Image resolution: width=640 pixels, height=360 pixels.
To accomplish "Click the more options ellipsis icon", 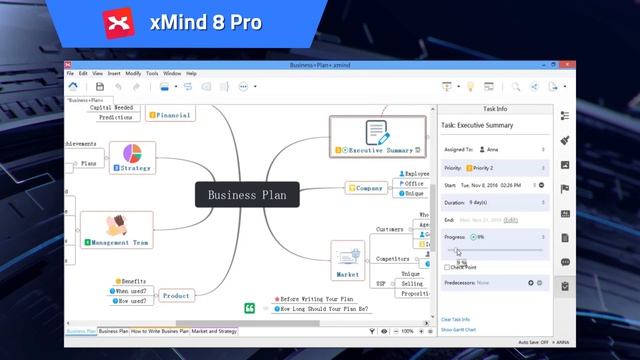I will (243, 87).
